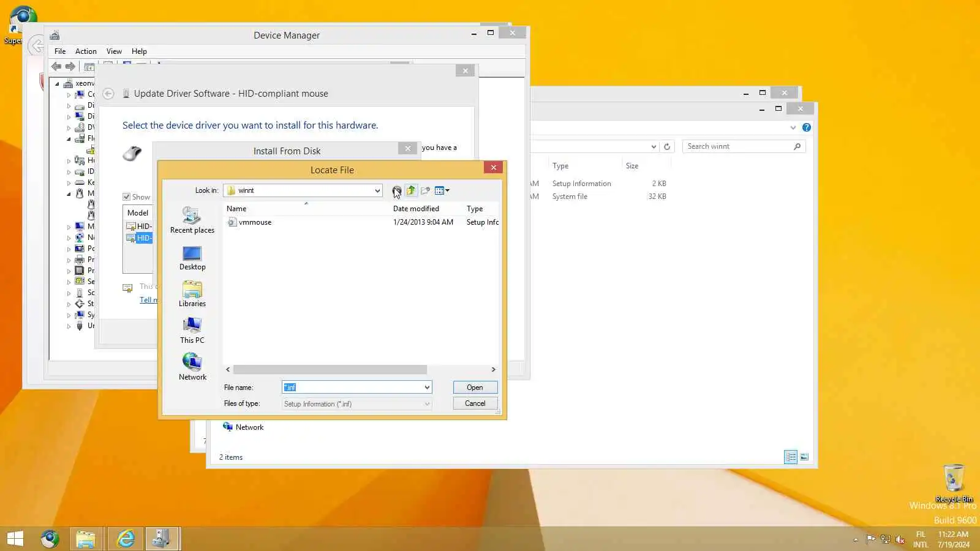The image size is (980, 551).
Task: Select This PC in Locate File sidebar
Action: pyautogui.click(x=192, y=331)
